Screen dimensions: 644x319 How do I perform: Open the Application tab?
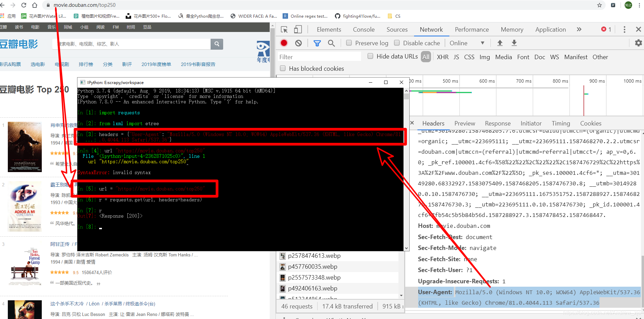coord(551,30)
